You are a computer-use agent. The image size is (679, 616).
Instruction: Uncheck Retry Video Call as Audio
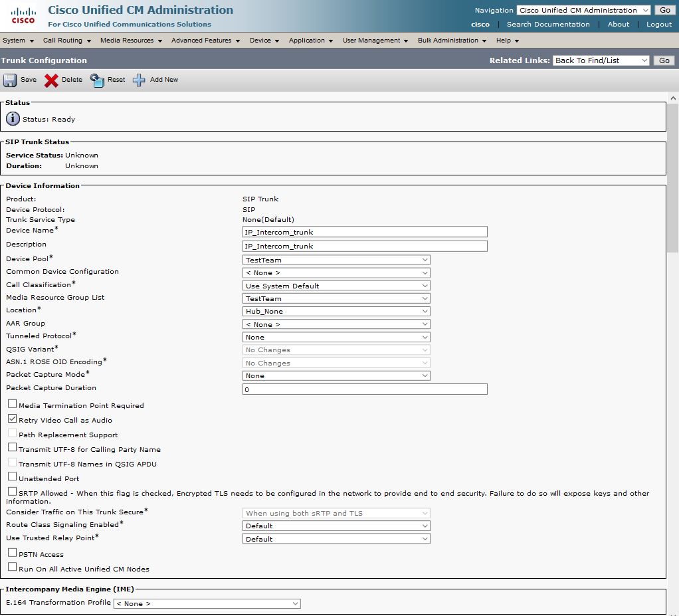[13, 419]
